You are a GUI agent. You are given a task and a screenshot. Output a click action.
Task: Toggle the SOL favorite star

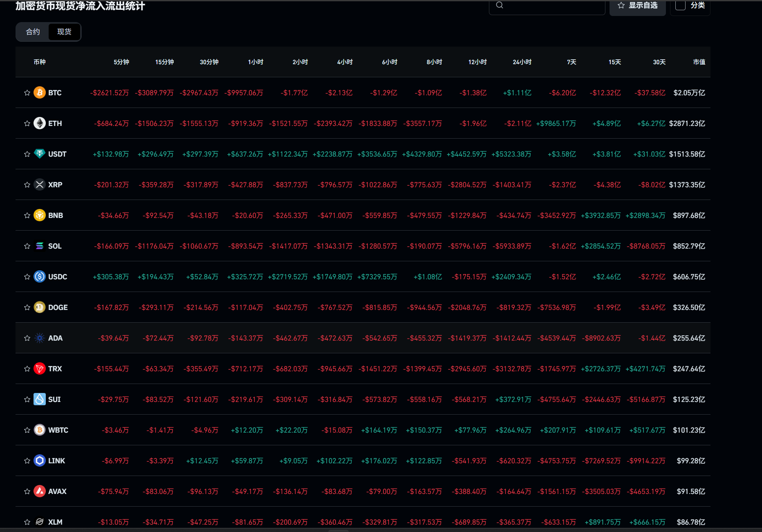(27, 246)
